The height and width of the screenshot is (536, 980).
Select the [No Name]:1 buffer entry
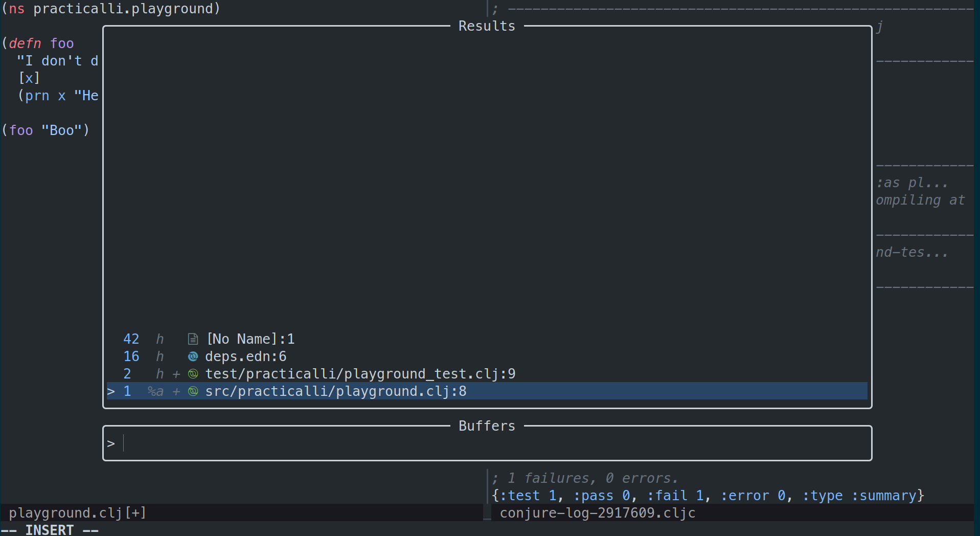pyautogui.click(x=487, y=339)
